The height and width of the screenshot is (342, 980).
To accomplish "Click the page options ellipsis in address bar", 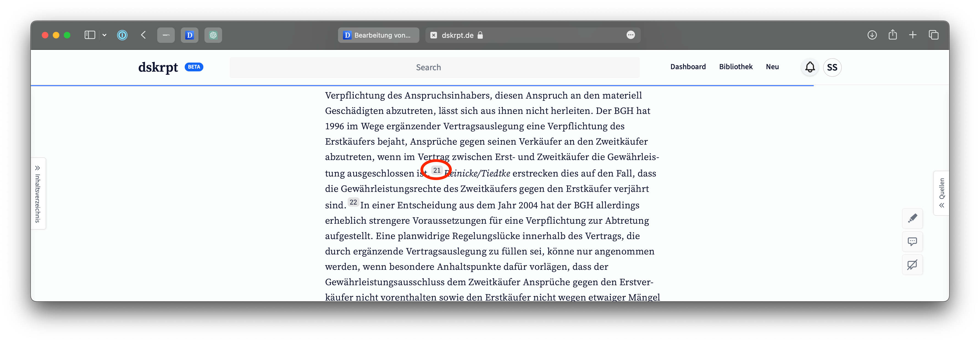I will click(630, 35).
